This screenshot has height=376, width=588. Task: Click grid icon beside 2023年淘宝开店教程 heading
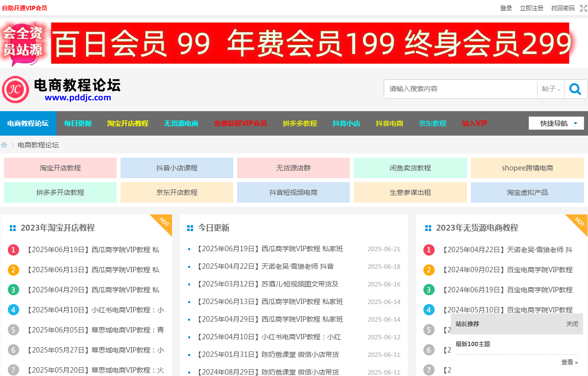(x=13, y=228)
